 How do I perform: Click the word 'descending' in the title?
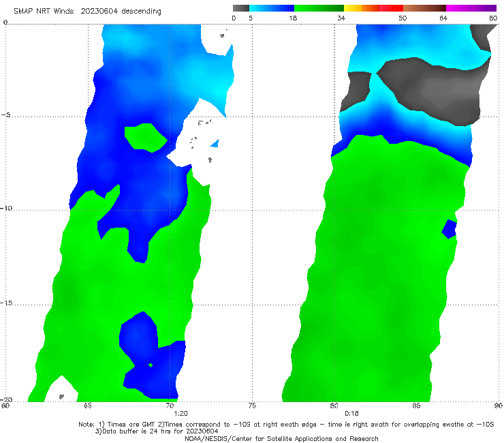pos(142,12)
